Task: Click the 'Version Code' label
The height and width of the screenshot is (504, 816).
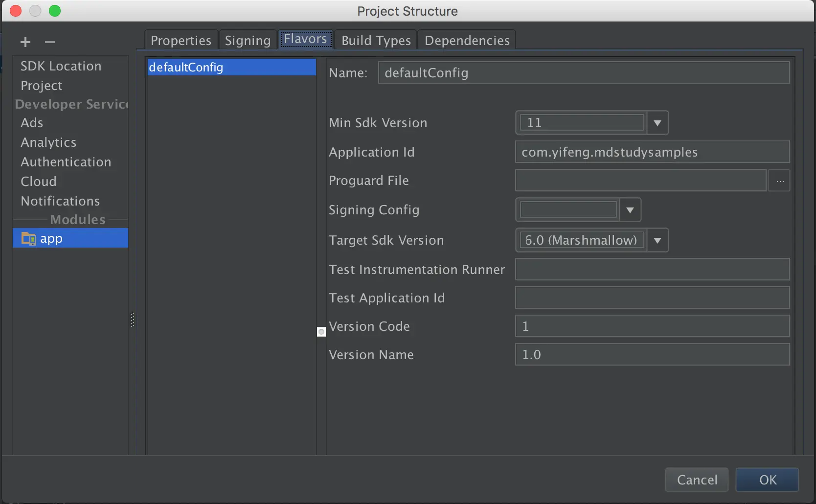Action: point(369,326)
